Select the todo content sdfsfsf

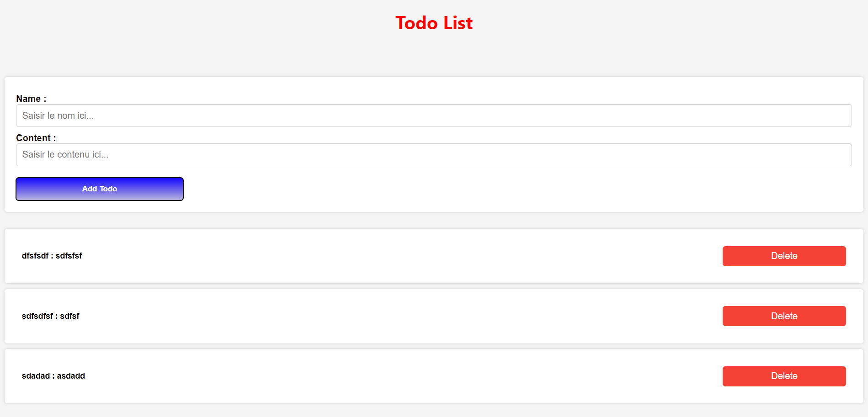(69, 256)
